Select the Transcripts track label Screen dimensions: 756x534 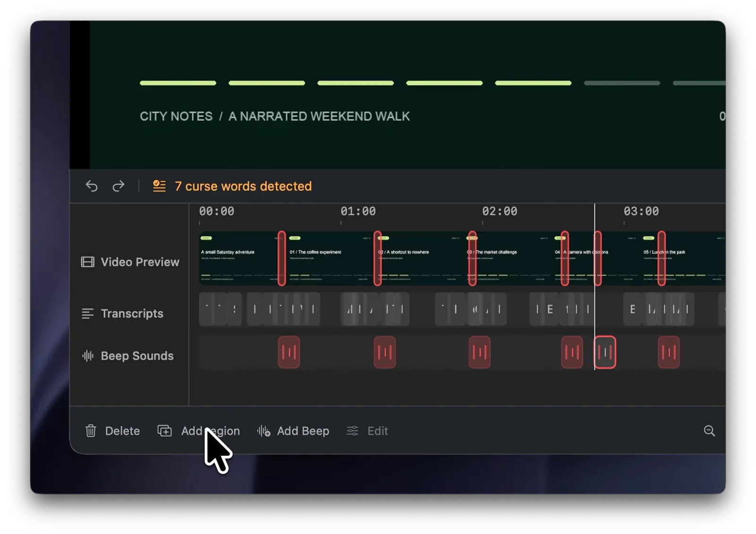[132, 314]
